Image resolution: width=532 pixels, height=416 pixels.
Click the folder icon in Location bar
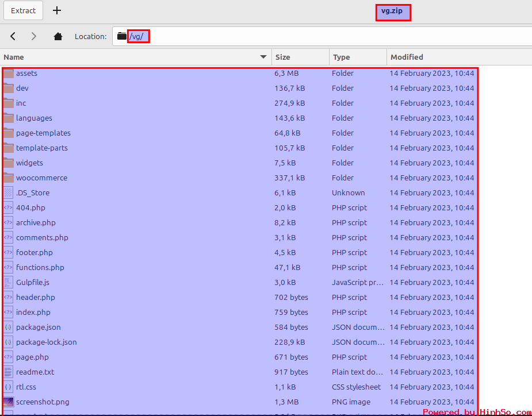(x=122, y=36)
